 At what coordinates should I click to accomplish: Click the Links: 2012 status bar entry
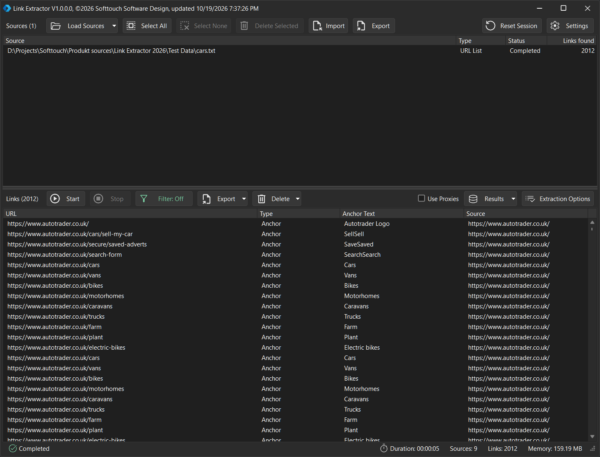pyautogui.click(x=502, y=449)
